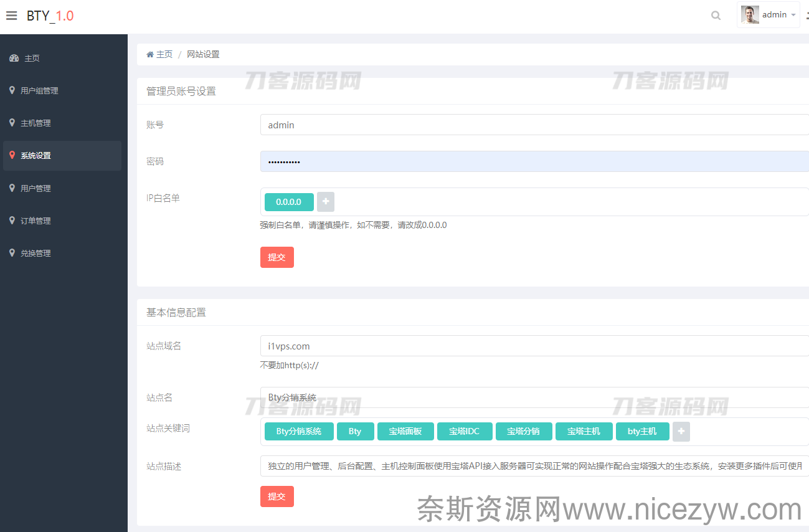809x532 pixels.
Task: Focus the 站点描述 input field
Action: (534, 465)
